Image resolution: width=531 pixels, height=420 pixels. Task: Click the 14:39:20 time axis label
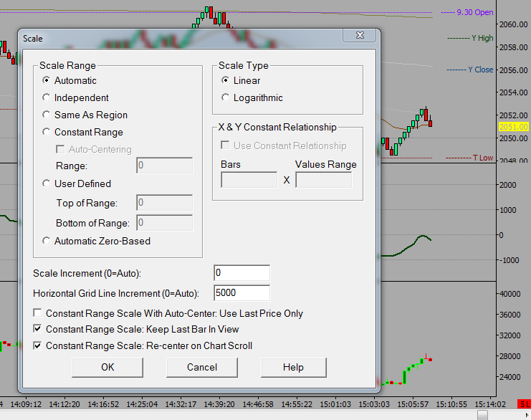click(219, 404)
